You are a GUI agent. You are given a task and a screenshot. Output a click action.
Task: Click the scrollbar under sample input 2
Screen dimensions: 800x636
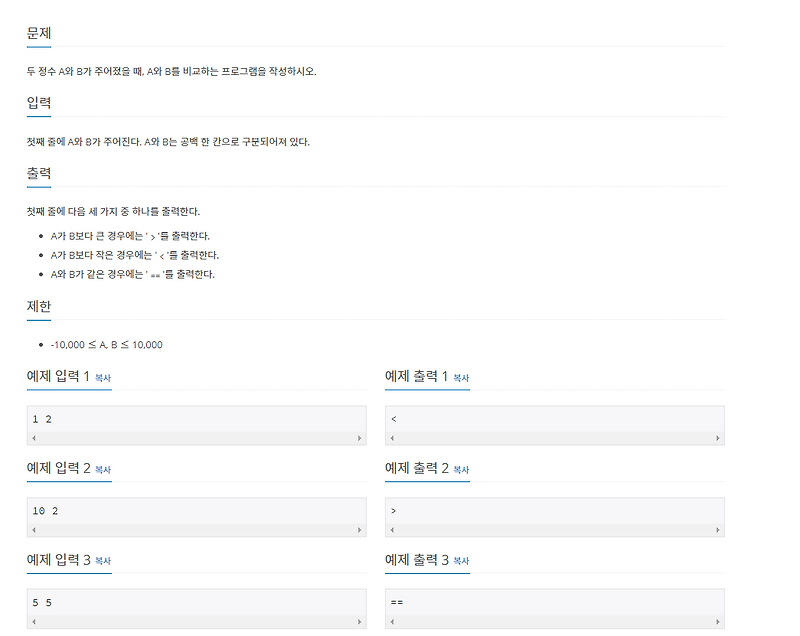click(195, 529)
